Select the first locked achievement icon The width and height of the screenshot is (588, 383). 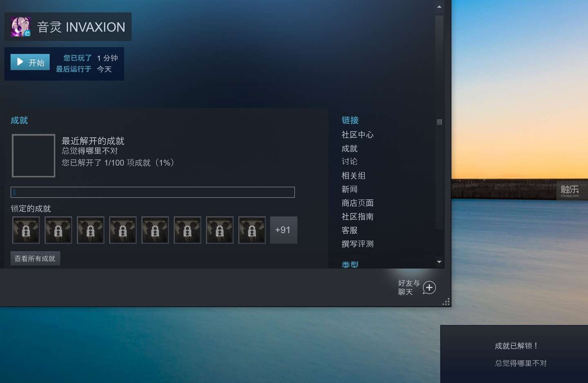tap(26, 230)
